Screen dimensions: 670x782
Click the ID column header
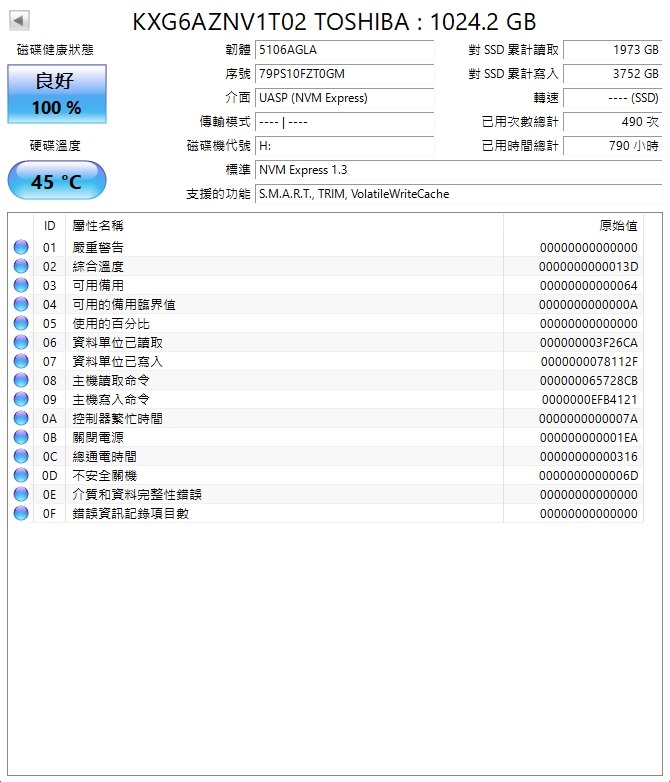coord(49,226)
